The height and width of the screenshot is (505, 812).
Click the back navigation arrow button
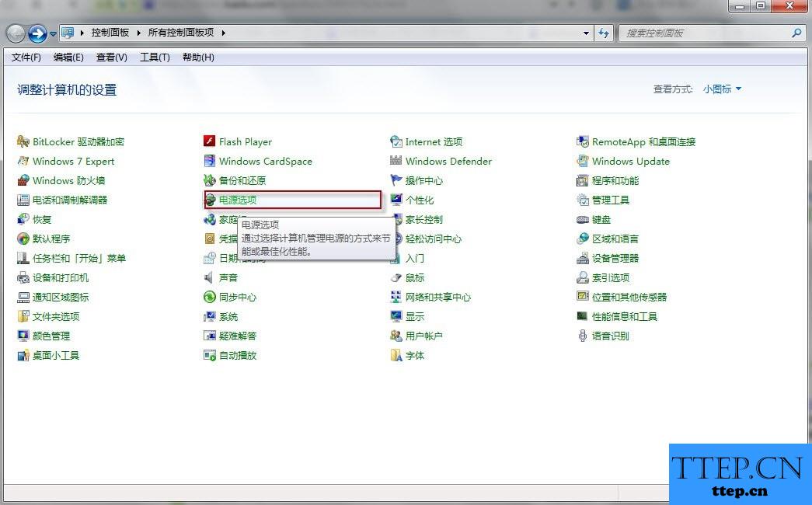click(x=16, y=34)
